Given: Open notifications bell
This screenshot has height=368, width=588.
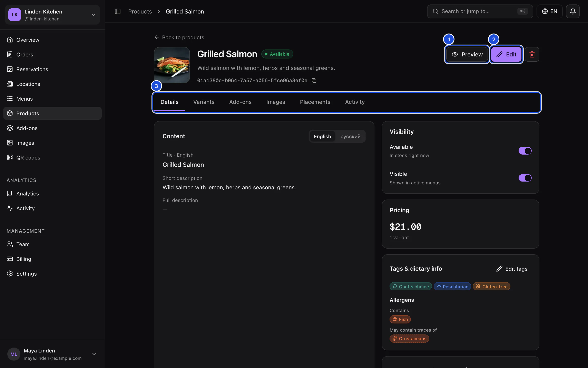Looking at the screenshot, I should (x=573, y=11).
